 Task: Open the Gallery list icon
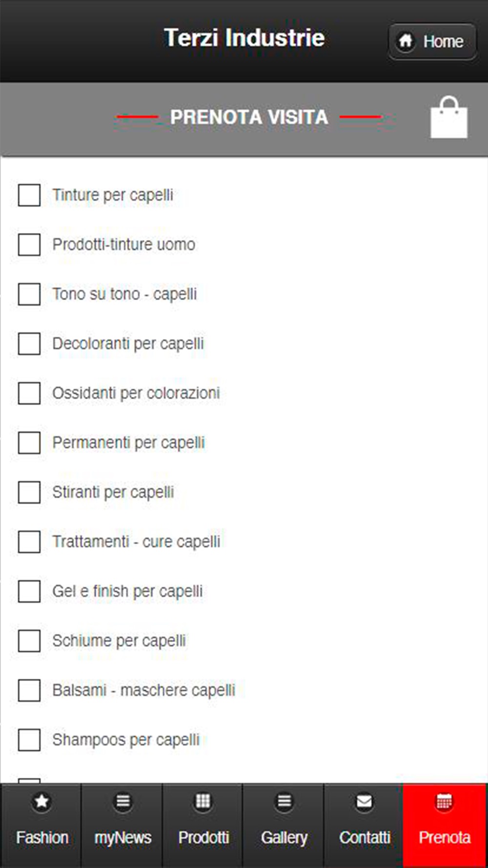(x=284, y=802)
